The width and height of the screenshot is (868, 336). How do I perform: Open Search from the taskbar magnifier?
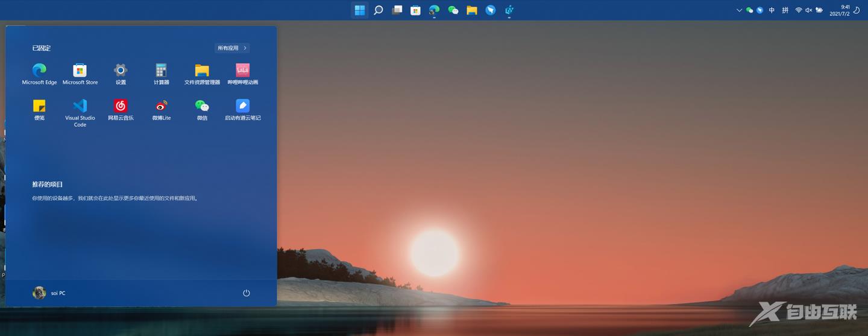[x=378, y=10]
